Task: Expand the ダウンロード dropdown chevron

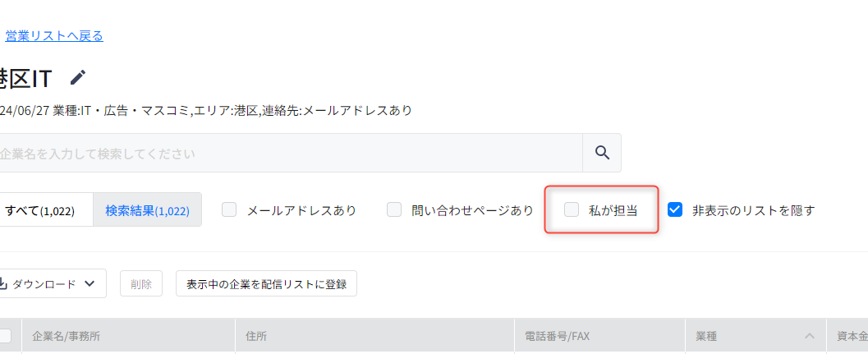Action: 90,284
